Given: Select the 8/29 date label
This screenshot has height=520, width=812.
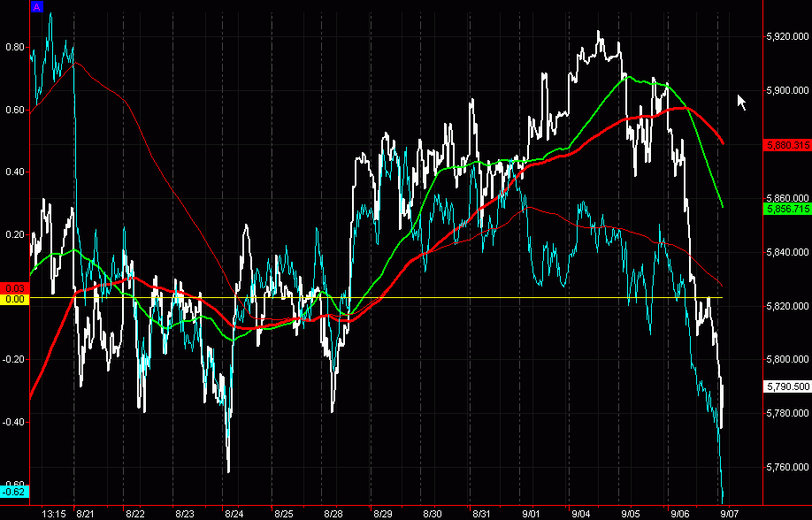Looking at the screenshot, I should click(x=383, y=514).
